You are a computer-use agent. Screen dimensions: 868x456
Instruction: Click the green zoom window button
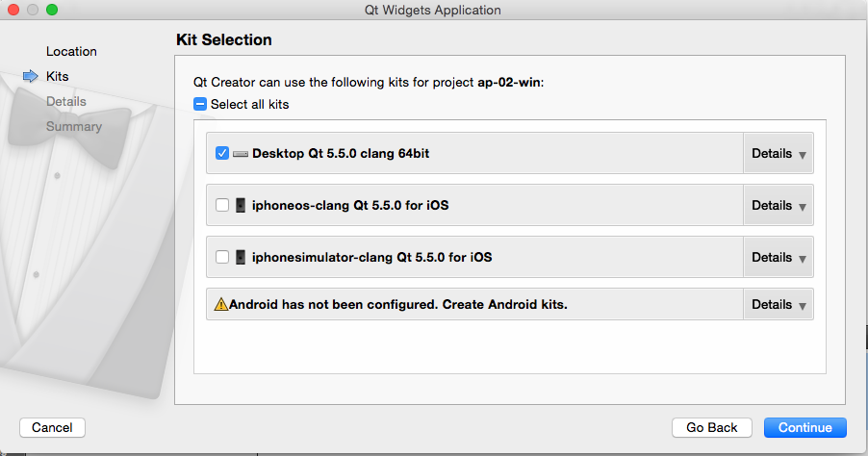tap(52, 10)
